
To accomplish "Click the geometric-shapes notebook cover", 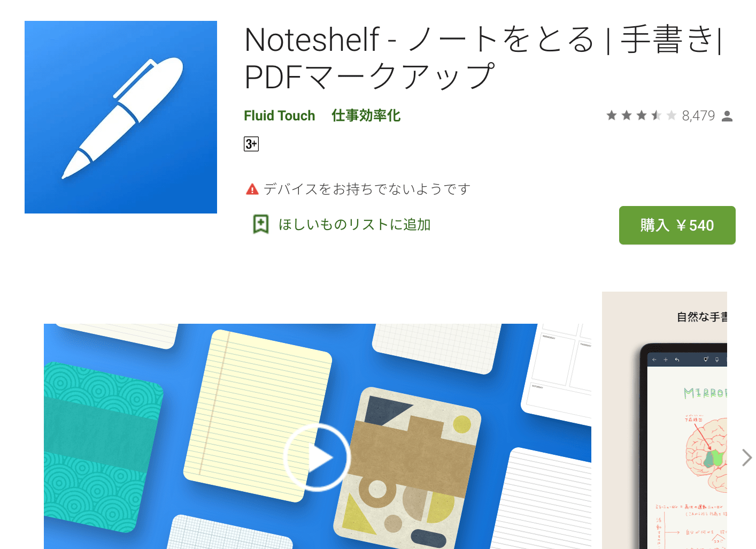I will pos(407,468).
